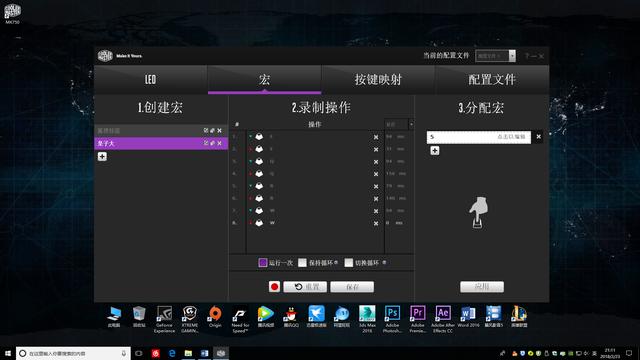Enable the 保持循环 hold loop option
Screen dimensions: 640x360
[x=302, y=262]
